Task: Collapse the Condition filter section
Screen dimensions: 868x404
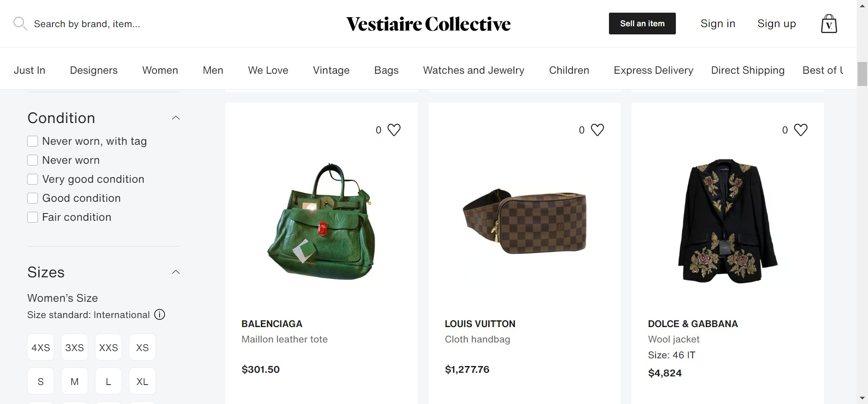Action: 176,118
